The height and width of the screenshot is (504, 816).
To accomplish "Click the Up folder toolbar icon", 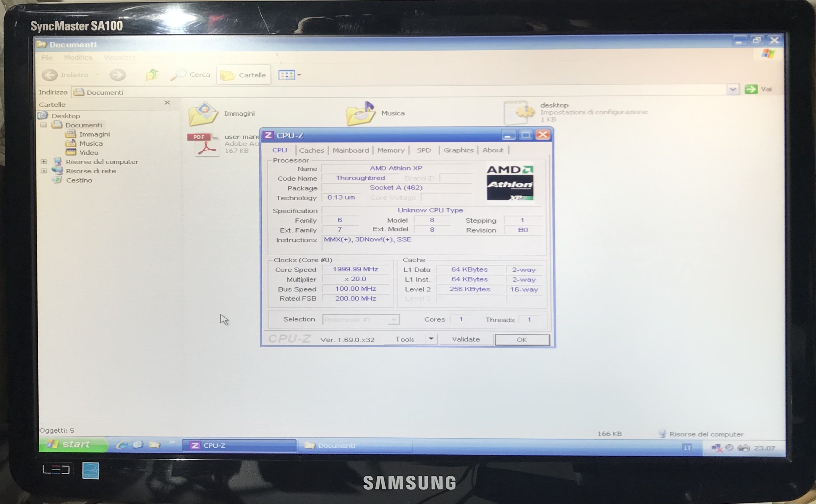I will [152, 75].
